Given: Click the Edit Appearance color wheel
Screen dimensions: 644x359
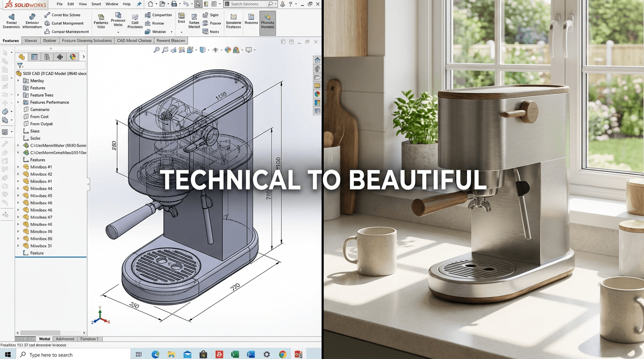Looking at the screenshot, I should [227, 50].
